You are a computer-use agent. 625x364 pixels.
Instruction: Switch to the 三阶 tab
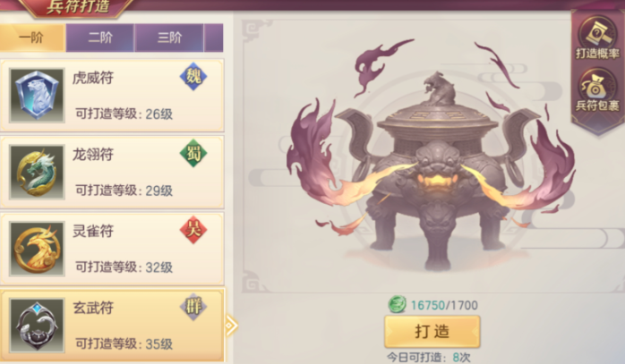169,38
